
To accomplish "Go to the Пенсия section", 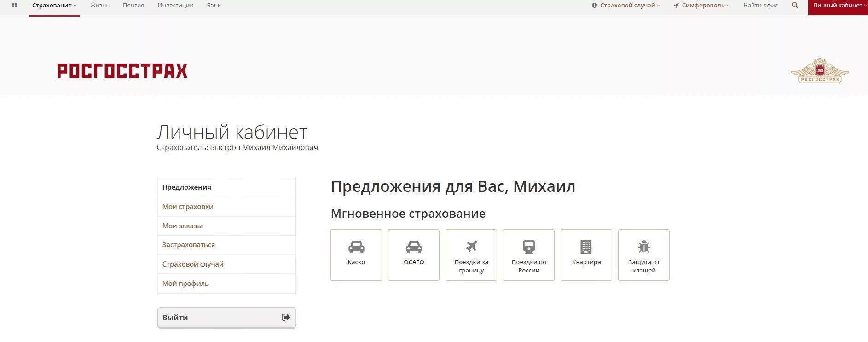I will tap(133, 6).
